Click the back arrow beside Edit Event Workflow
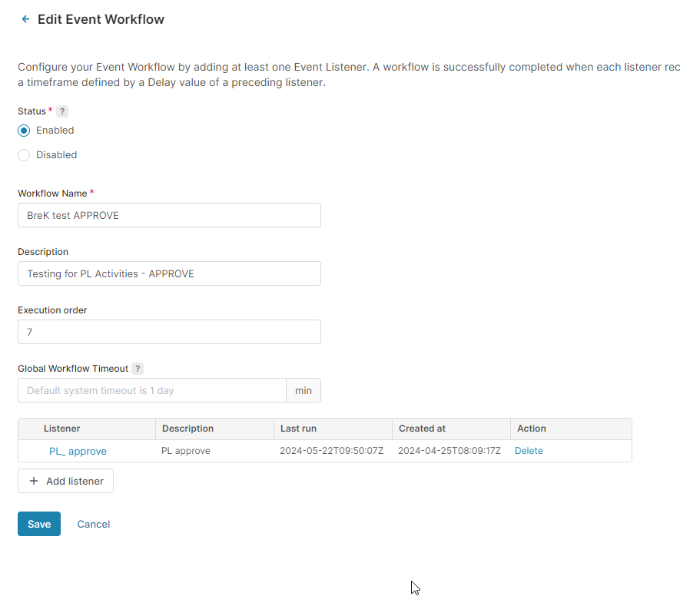 26,19
